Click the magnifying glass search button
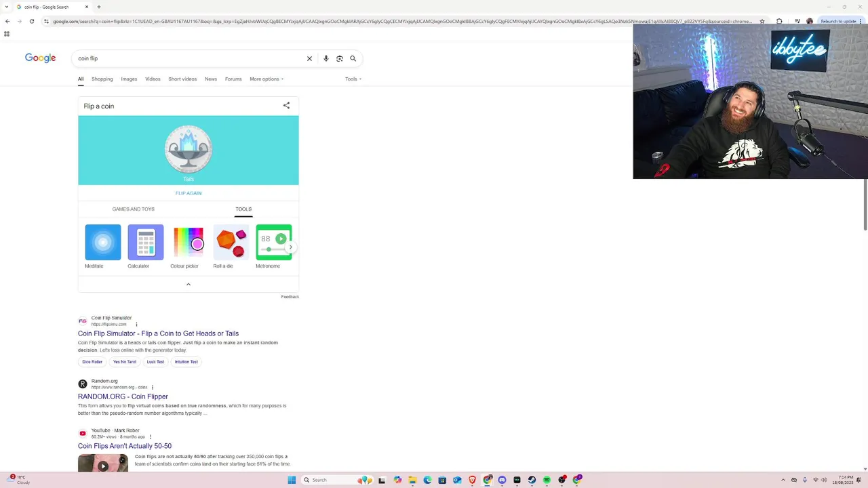Image resolution: width=868 pixels, height=488 pixels. [353, 58]
